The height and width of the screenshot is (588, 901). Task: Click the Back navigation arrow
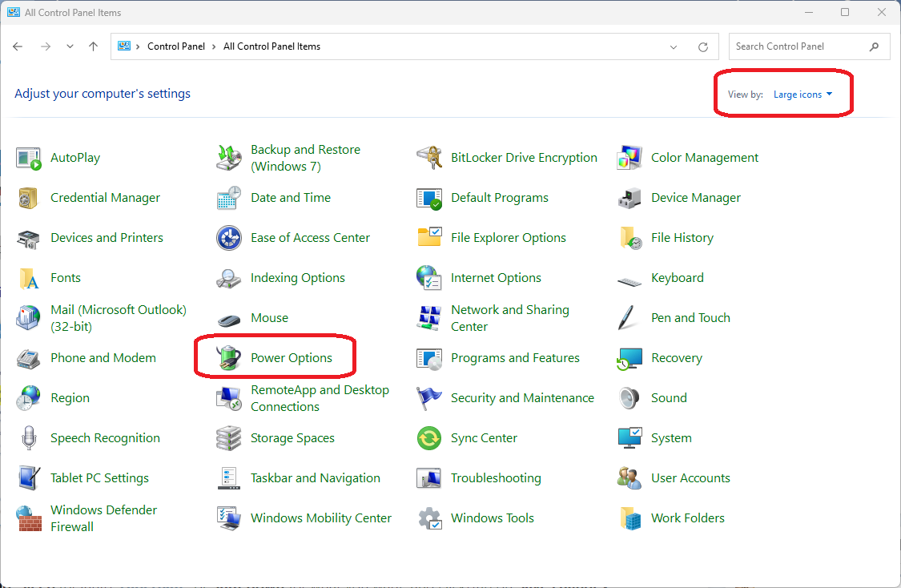click(18, 46)
